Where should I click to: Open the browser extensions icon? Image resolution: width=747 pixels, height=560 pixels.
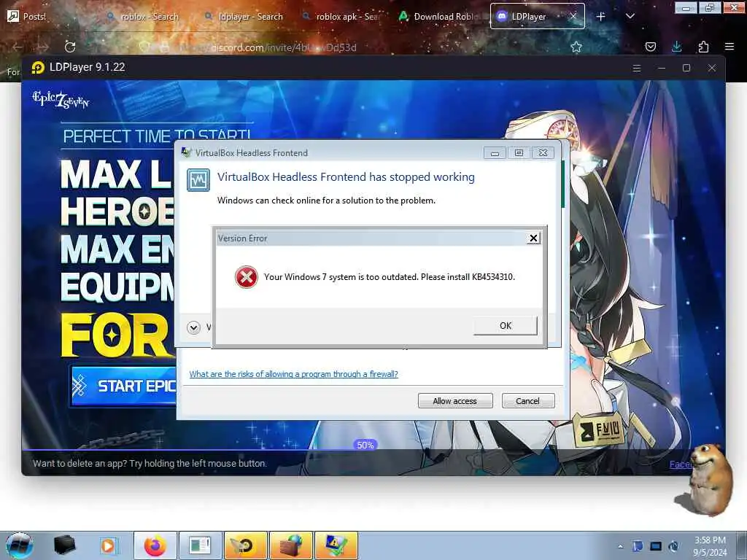click(703, 47)
